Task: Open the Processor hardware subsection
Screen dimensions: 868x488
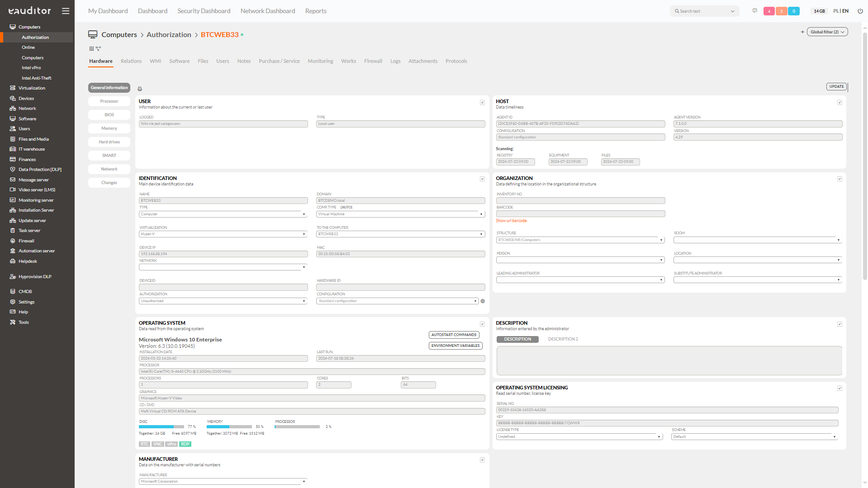Action: point(109,101)
